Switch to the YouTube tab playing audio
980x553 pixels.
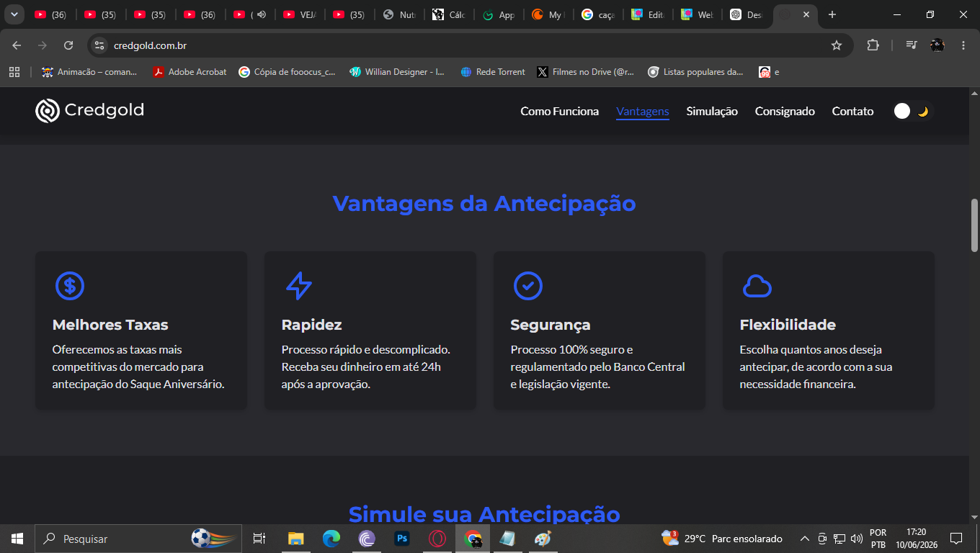(250, 14)
